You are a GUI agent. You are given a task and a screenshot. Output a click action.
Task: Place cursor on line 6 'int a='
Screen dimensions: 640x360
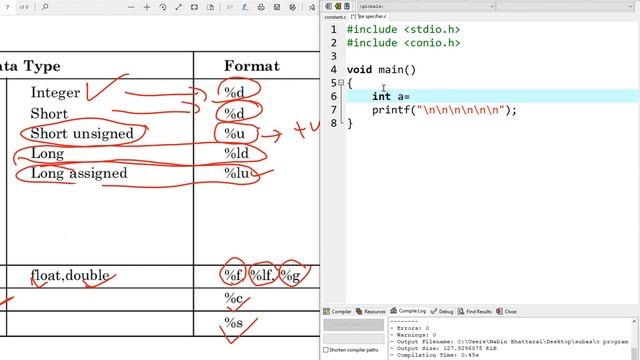[391, 96]
